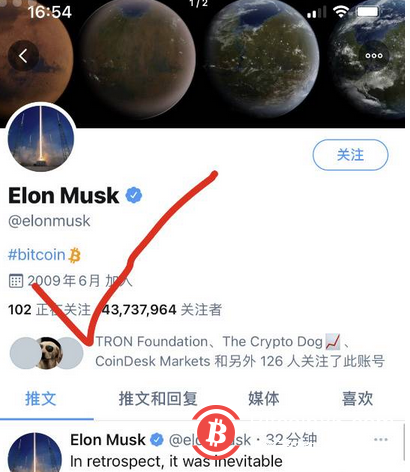The height and width of the screenshot is (472, 410).
Task: Tap the back arrow icon
Action: (x=23, y=56)
